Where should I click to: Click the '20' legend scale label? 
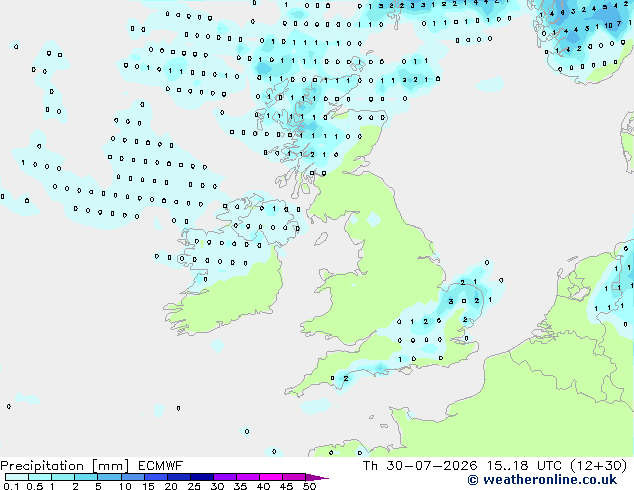[x=171, y=486]
